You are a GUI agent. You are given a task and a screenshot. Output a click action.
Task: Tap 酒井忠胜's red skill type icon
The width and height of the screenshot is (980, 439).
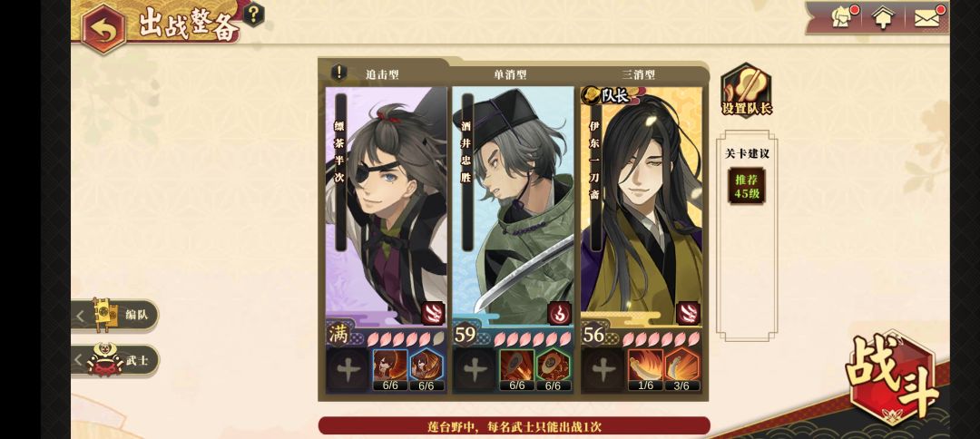point(559,313)
